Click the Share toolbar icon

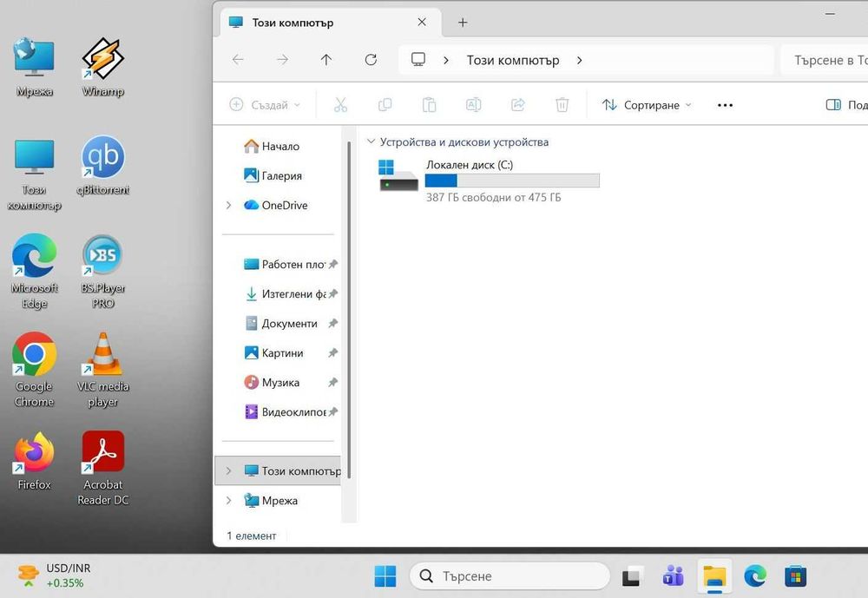click(x=517, y=105)
